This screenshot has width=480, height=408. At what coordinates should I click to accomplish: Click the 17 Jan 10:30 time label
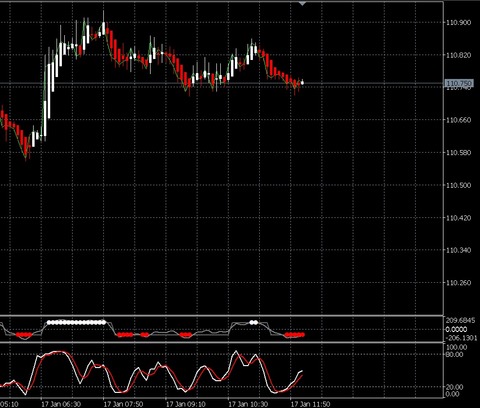pyautogui.click(x=248, y=404)
